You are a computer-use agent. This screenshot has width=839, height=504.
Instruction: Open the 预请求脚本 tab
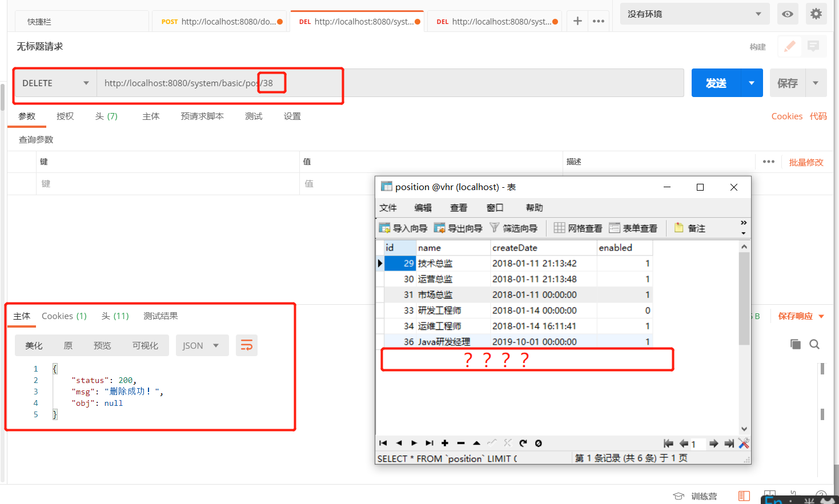(x=202, y=116)
